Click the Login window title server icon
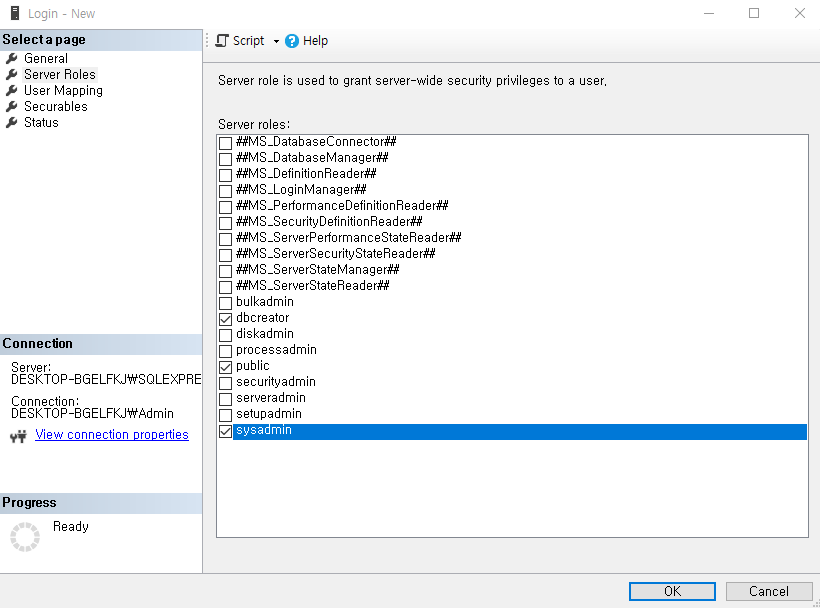 15,13
